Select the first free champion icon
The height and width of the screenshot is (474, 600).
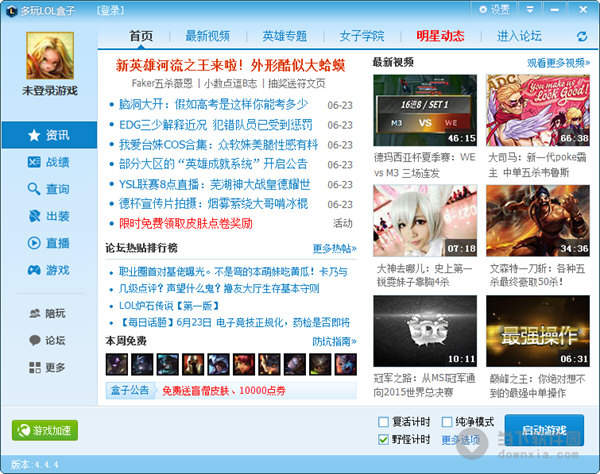[117, 364]
